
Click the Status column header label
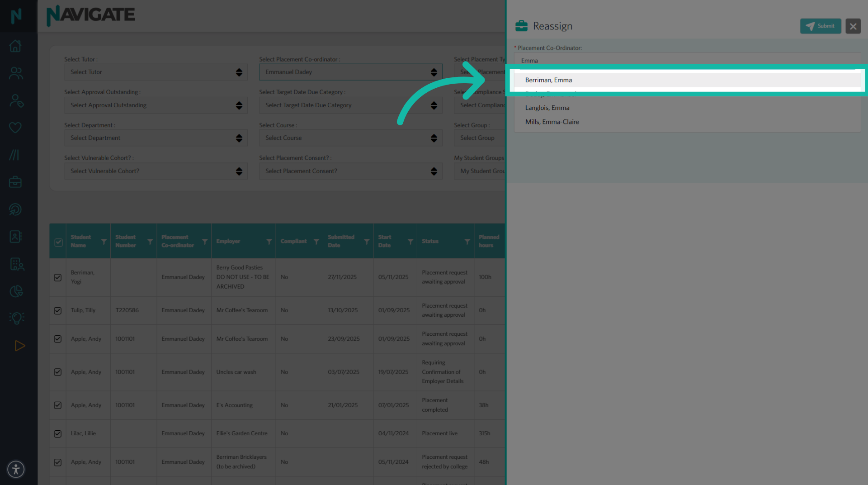tap(430, 241)
